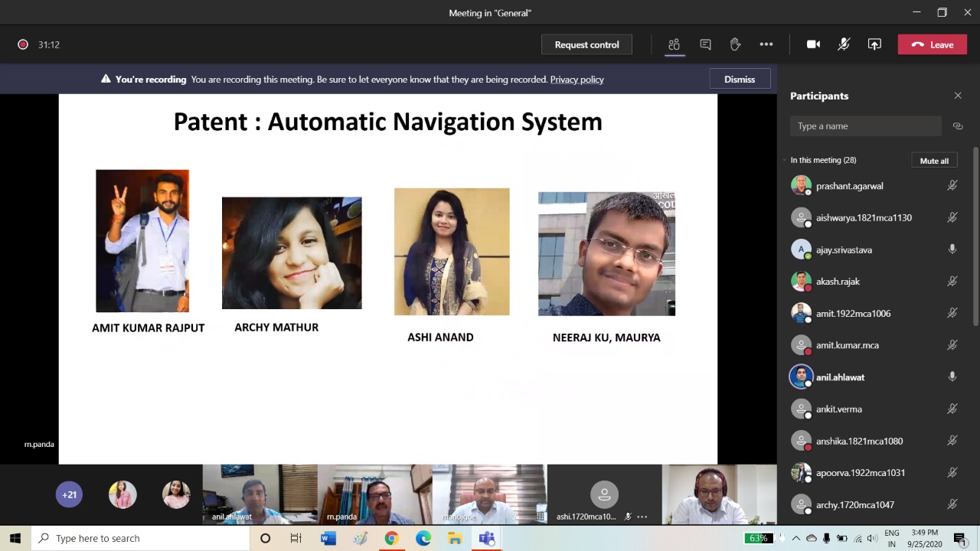Open the More actions ellipsis menu
The height and width of the screenshot is (551, 980).
pyautogui.click(x=766, y=44)
